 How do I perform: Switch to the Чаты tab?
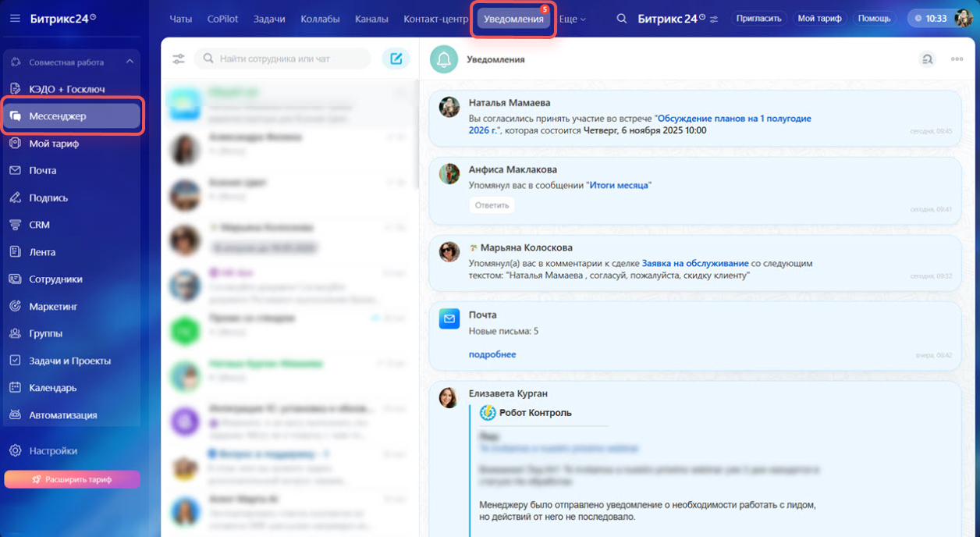tap(180, 19)
